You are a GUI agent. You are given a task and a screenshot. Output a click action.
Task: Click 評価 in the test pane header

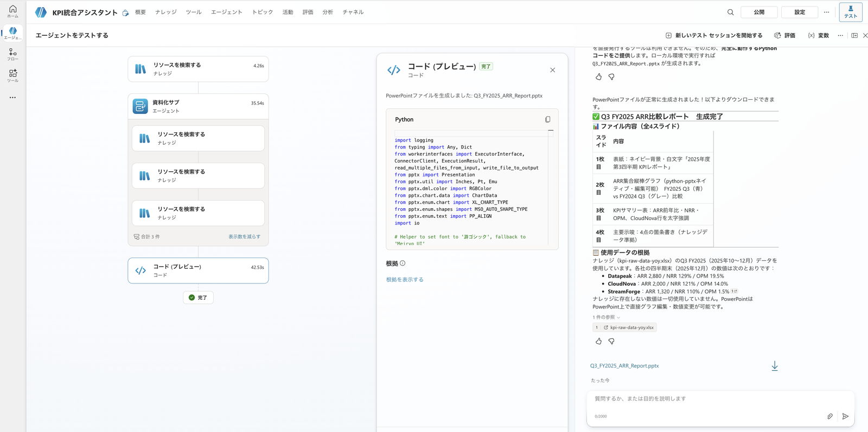tap(784, 35)
